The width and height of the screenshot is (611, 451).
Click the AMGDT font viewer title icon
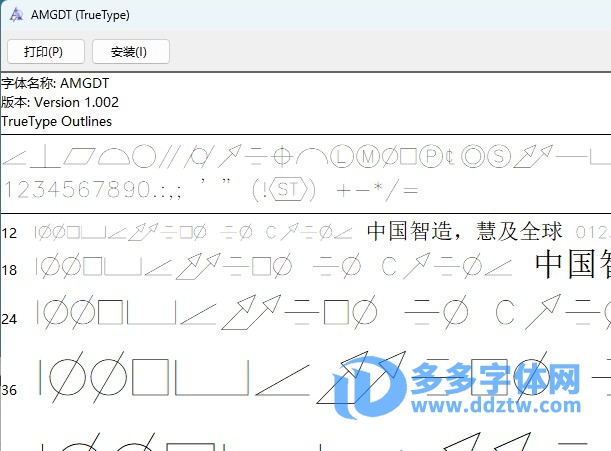pyautogui.click(x=15, y=15)
